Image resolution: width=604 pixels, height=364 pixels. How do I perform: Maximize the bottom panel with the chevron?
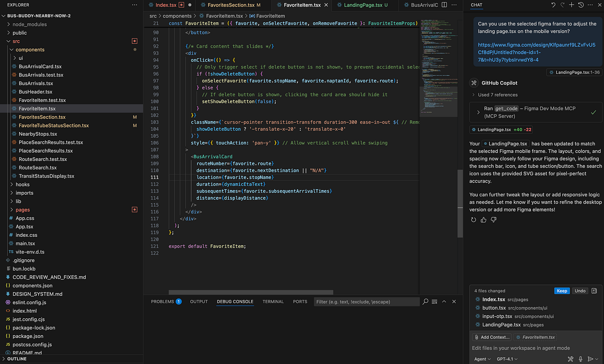(x=443, y=302)
